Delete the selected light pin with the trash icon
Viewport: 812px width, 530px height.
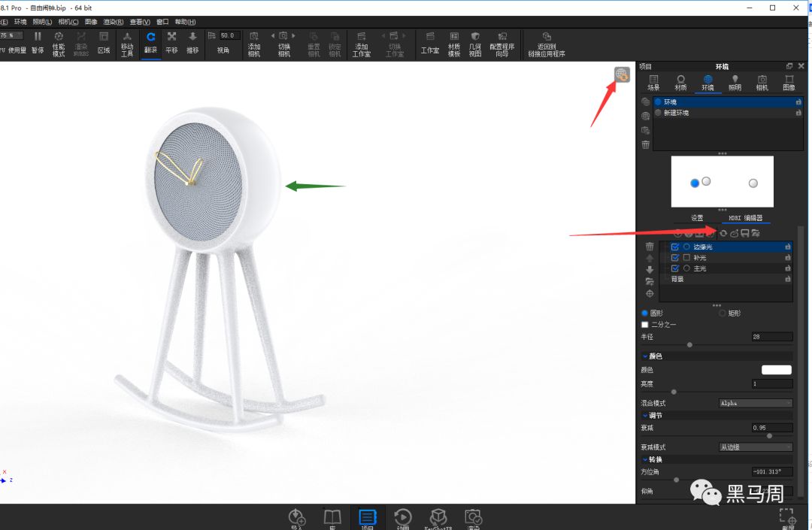pos(650,247)
